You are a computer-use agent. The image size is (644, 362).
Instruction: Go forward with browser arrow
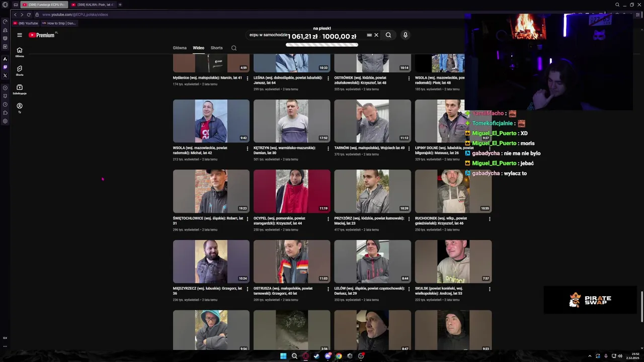[x=22, y=15]
